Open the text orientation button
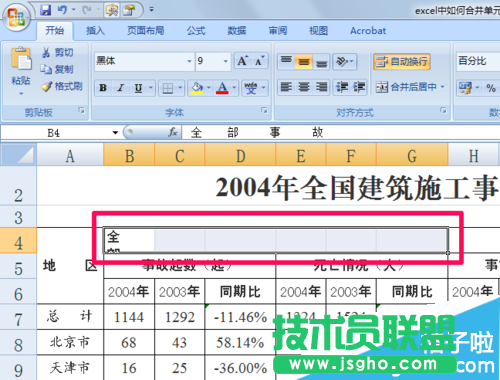 [x=345, y=61]
